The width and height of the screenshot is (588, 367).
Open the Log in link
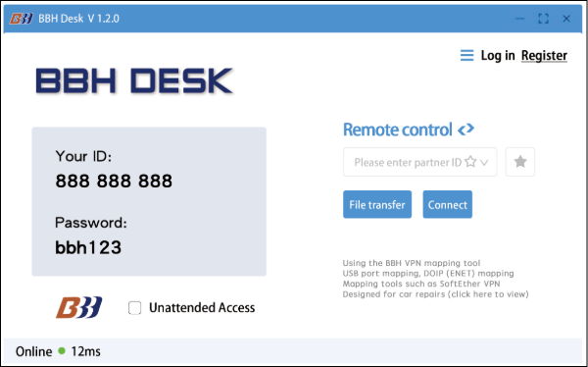pos(498,55)
